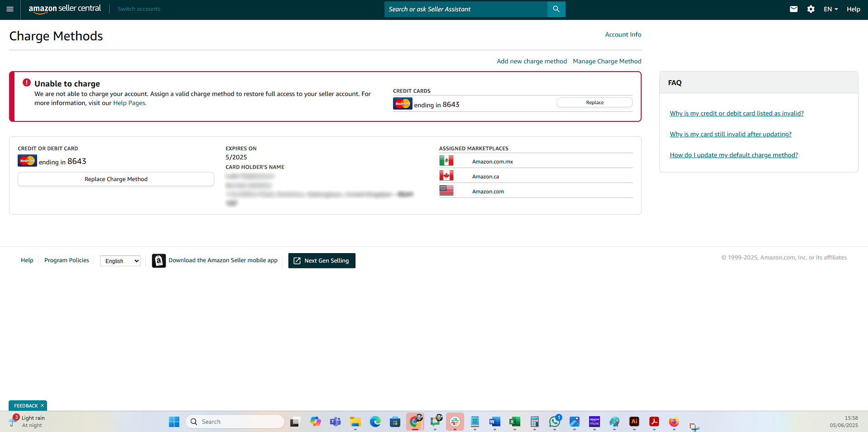Open Google Chat from the taskbar
Screen dimensions: 868x432
point(436,422)
